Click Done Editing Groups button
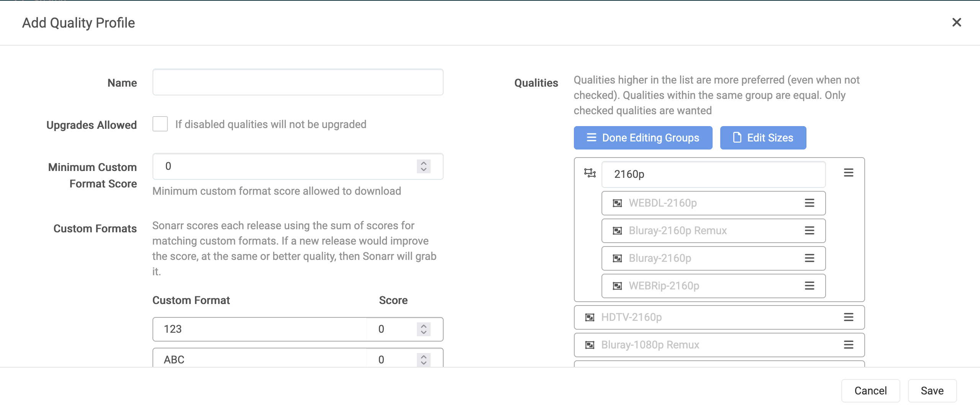This screenshot has height=414, width=980. (x=643, y=138)
